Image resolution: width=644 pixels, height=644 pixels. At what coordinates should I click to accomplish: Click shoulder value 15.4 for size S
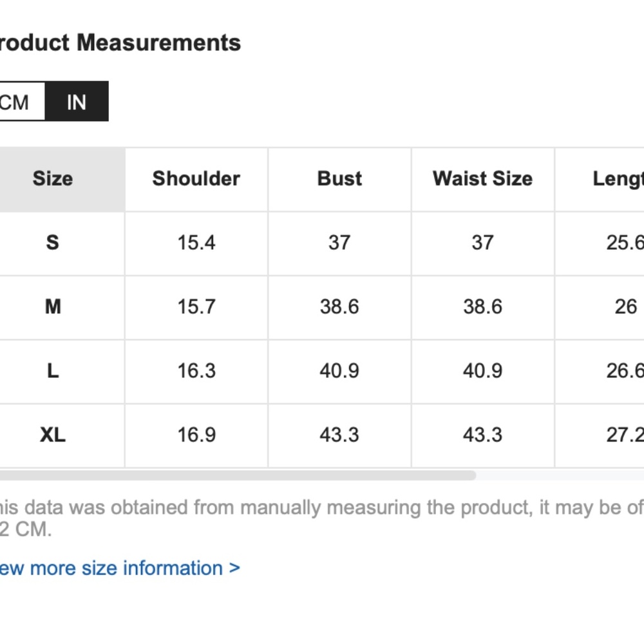click(196, 242)
